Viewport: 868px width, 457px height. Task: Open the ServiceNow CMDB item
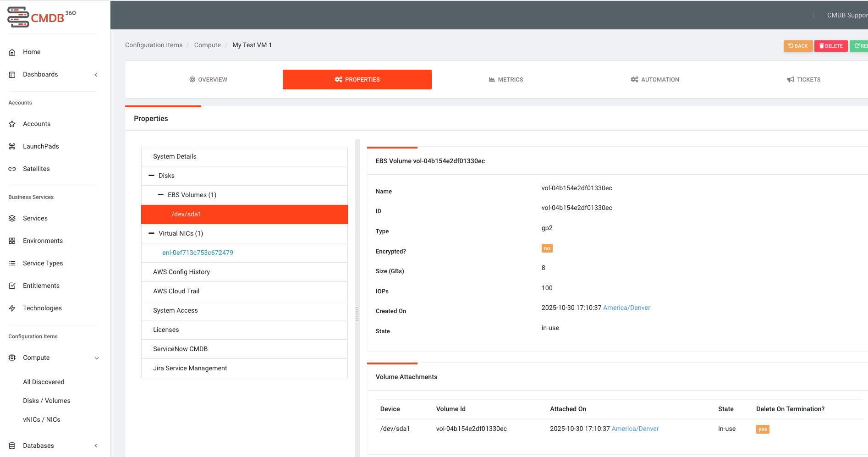[244, 349]
